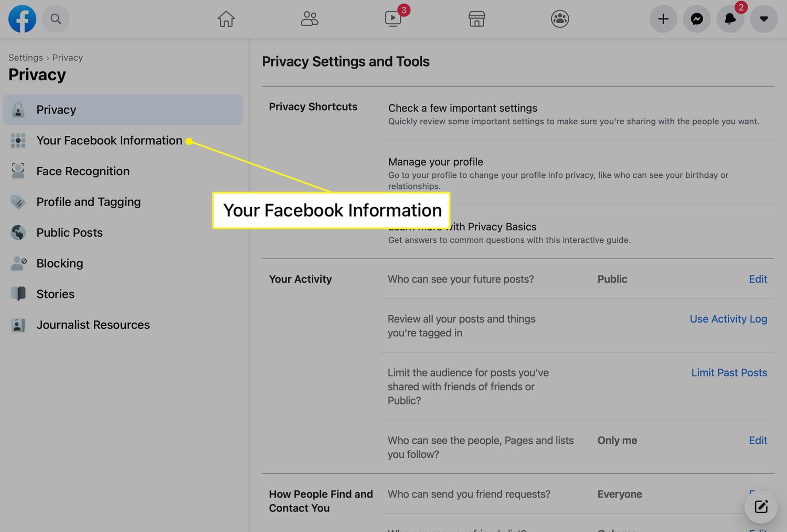Open the Notifications bell icon
The width and height of the screenshot is (787, 532).
point(730,19)
